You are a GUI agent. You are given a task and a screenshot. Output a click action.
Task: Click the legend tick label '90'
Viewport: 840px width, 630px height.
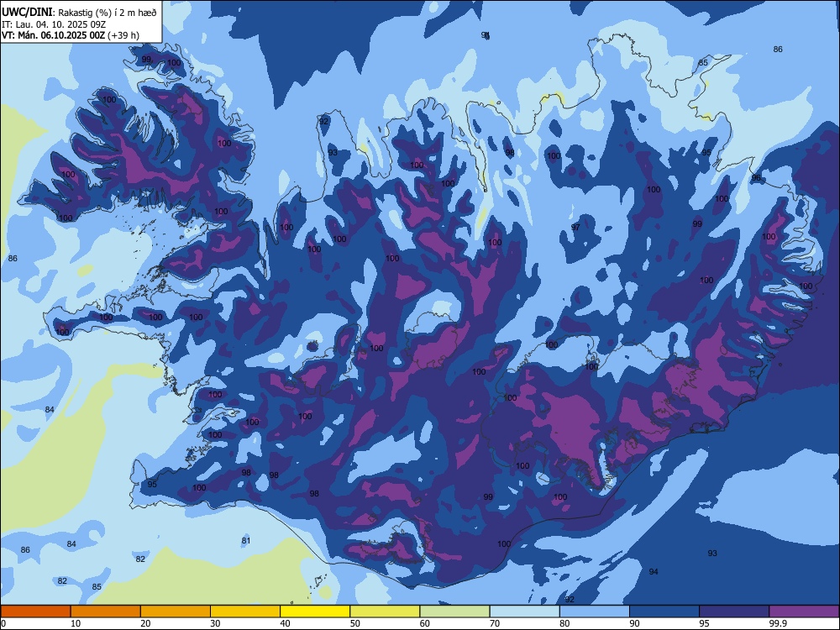click(635, 623)
